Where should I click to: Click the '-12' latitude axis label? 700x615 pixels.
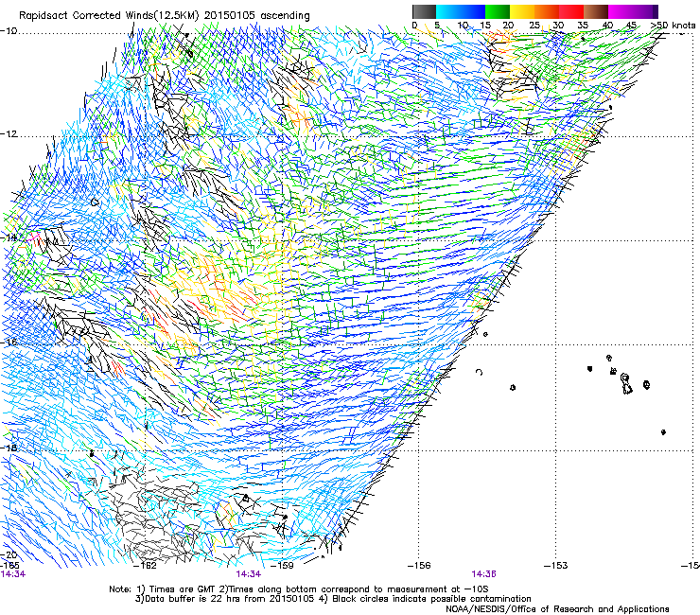9,134
